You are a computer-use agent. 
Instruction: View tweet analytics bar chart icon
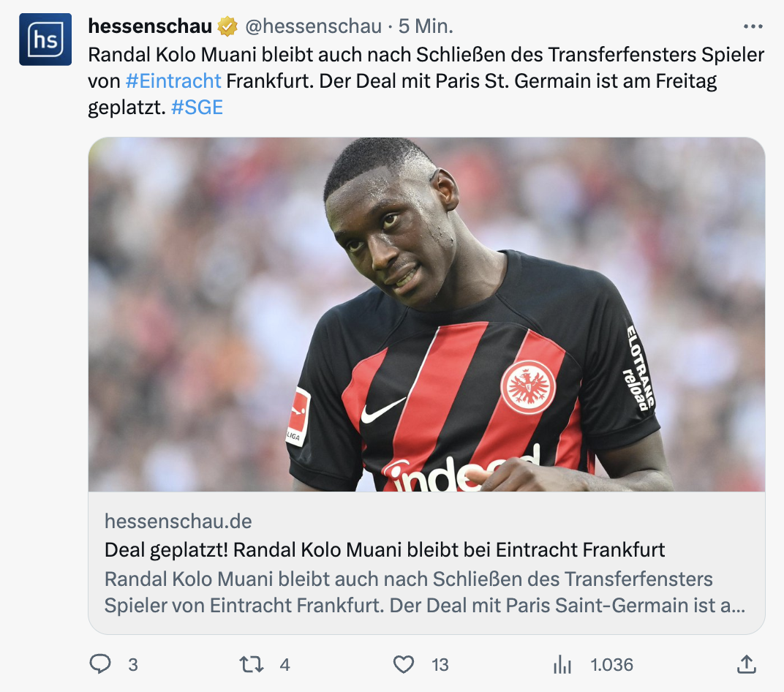[x=562, y=664]
